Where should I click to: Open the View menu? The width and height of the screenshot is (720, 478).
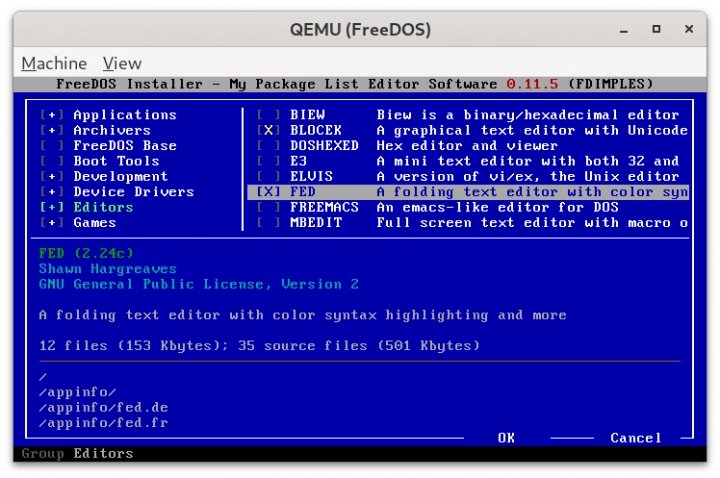click(122, 63)
